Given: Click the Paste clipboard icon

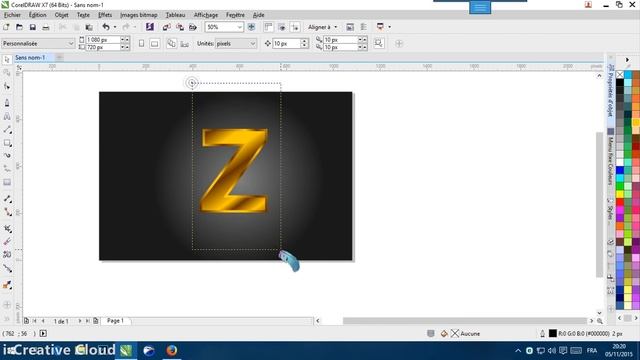Looking at the screenshot, I should [x=89, y=27].
